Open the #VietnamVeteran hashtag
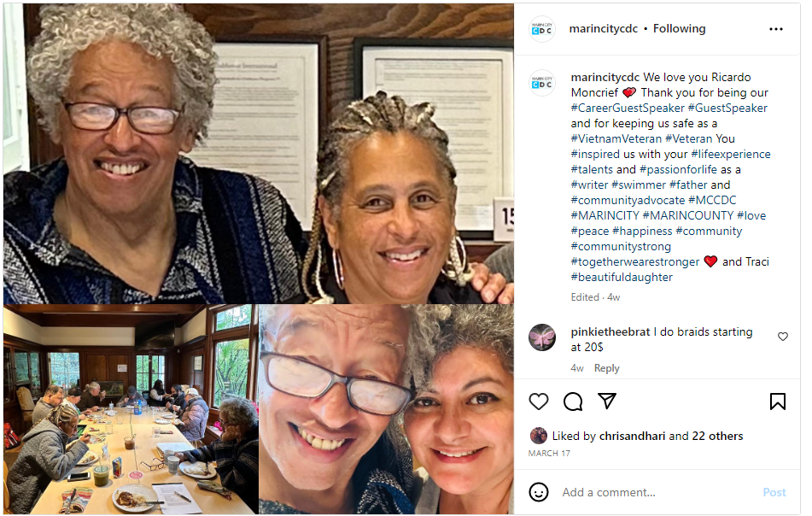This screenshot has height=516, width=812. 616,139
